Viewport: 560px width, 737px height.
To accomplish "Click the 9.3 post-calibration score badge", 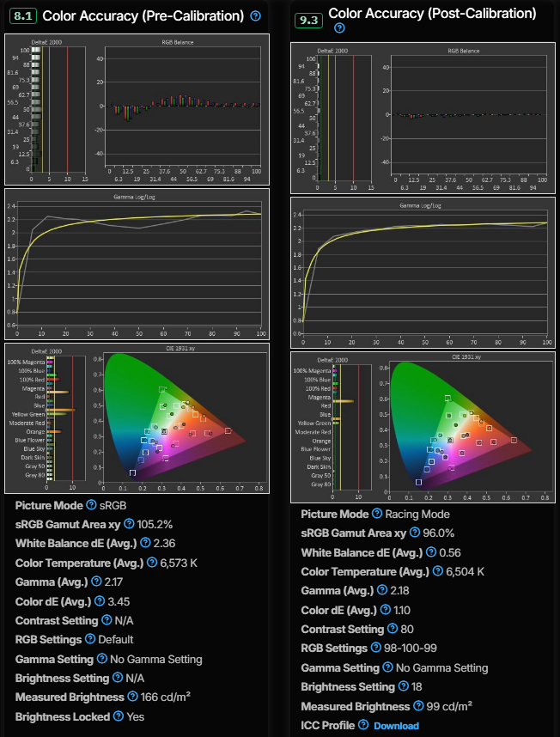I will [308, 21].
